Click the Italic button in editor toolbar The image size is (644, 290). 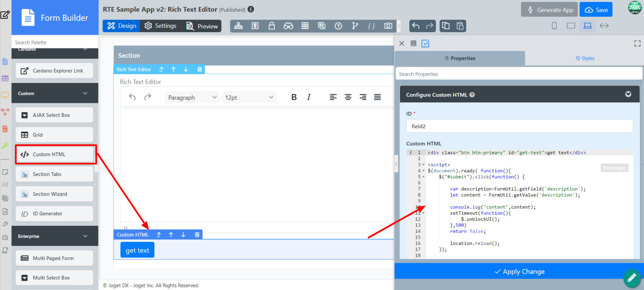[x=309, y=97]
